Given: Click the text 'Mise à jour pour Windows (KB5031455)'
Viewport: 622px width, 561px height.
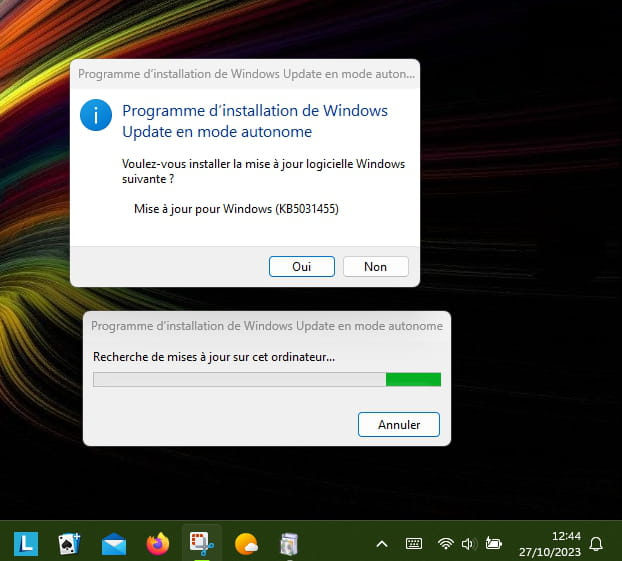Looking at the screenshot, I should coord(236,209).
